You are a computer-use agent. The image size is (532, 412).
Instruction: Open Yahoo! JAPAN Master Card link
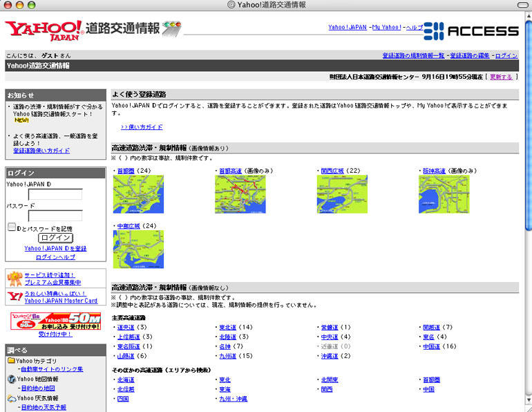61,301
